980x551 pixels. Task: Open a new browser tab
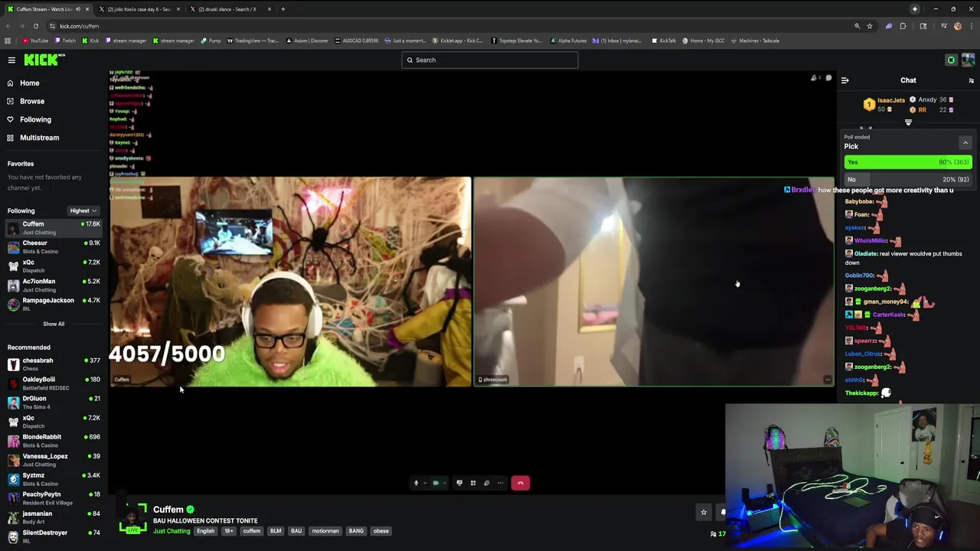pyautogui.click(x=283, y=9)
